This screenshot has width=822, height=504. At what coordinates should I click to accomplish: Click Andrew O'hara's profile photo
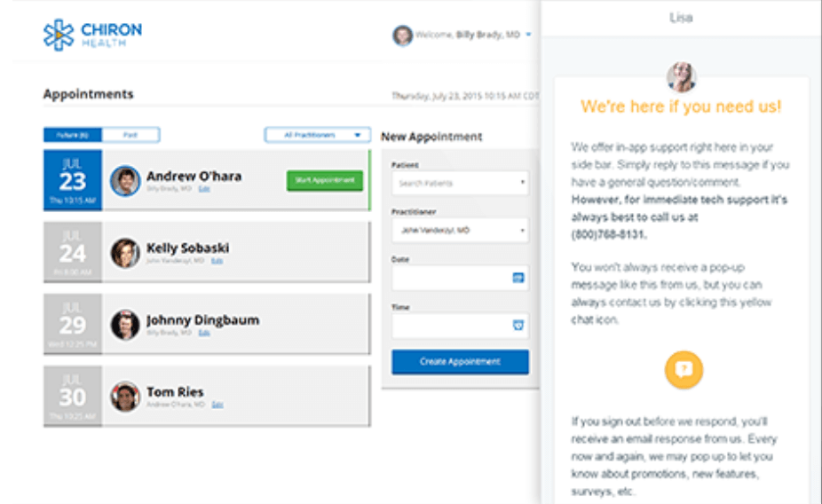pos(125,181)
